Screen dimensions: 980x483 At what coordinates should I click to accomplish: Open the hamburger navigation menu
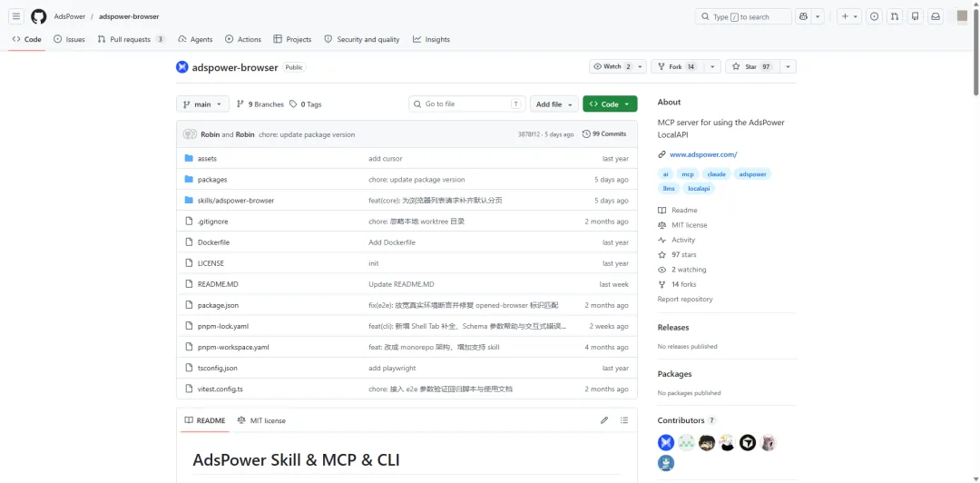17,16
